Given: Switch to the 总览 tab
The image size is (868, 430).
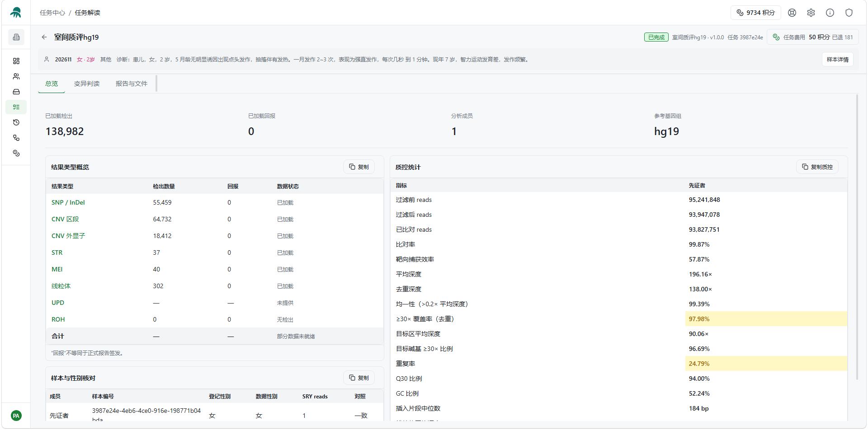Looking at the screenshot, I should point(52,84).
